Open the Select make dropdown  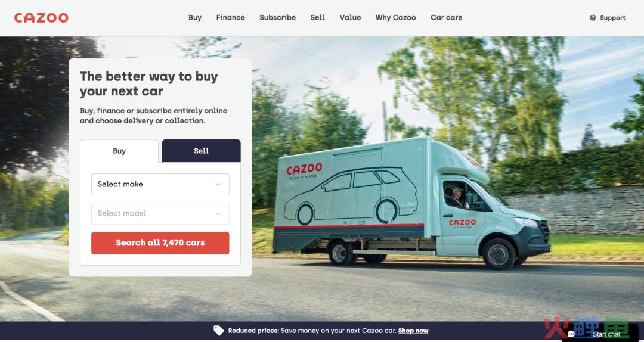[160, 184]
